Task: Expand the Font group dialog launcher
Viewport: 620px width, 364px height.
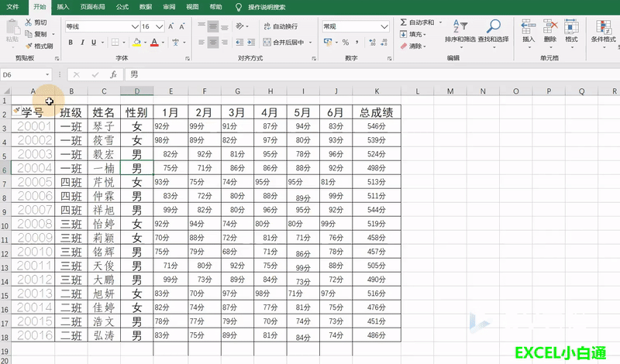Action: click(x=188, y=59)
